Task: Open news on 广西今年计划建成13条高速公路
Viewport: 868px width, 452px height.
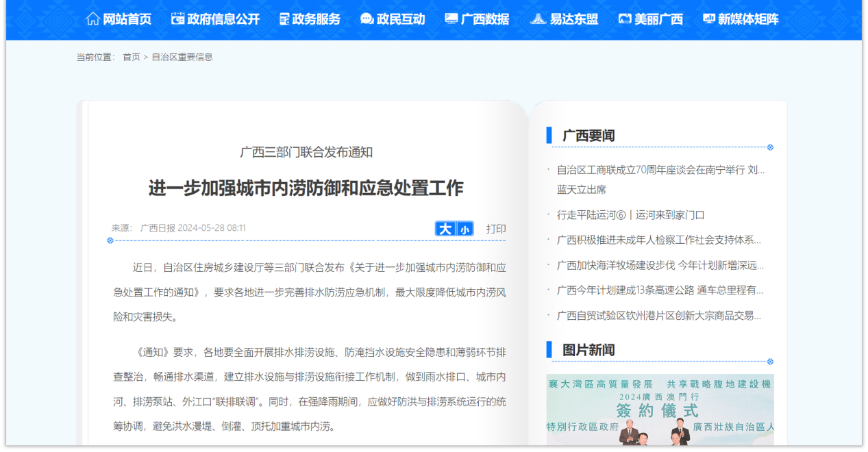Action: 660,290
